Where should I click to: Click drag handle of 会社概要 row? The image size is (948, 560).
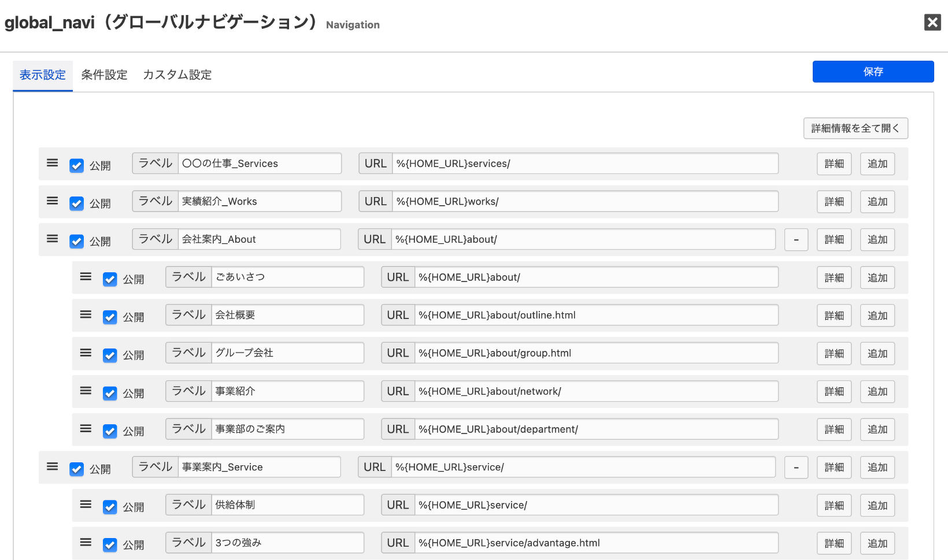pyautogui.click(x=86, y=314)
